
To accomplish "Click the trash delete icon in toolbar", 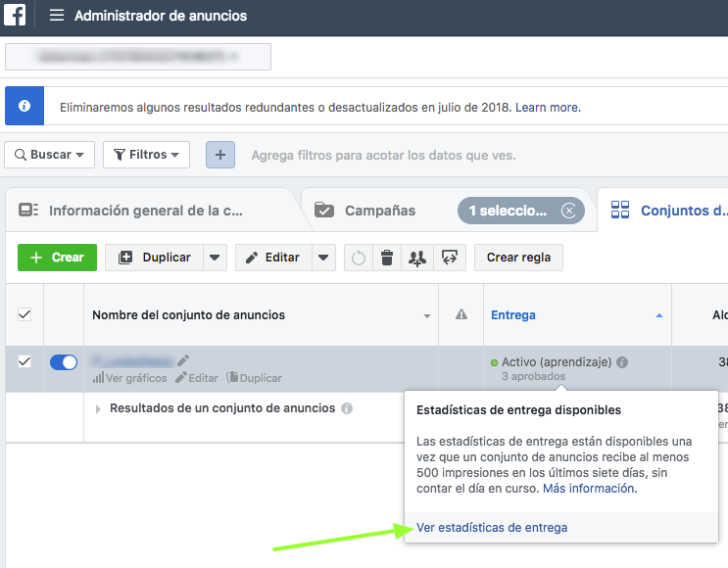I will click(387, 258).
